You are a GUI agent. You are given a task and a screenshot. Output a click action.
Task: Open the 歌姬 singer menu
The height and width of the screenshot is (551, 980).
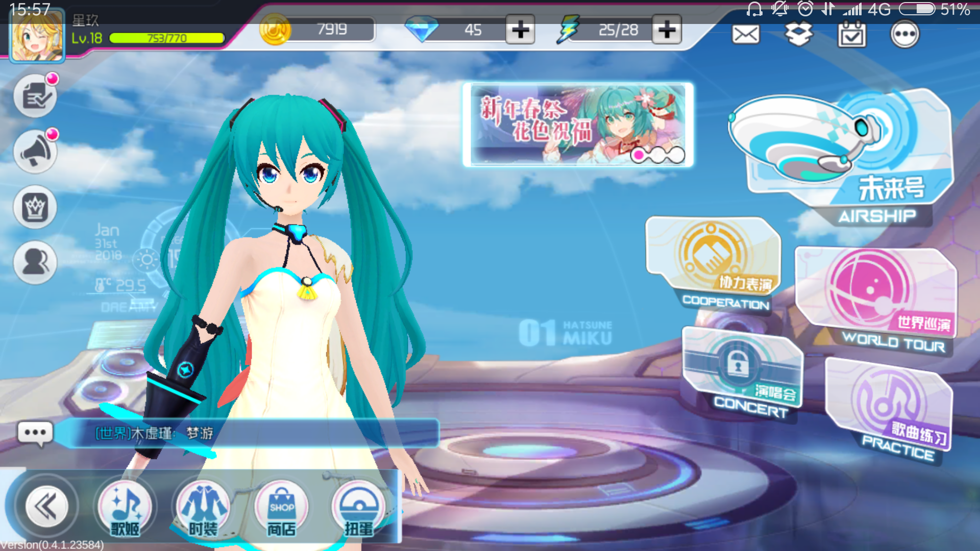[126, 508]
